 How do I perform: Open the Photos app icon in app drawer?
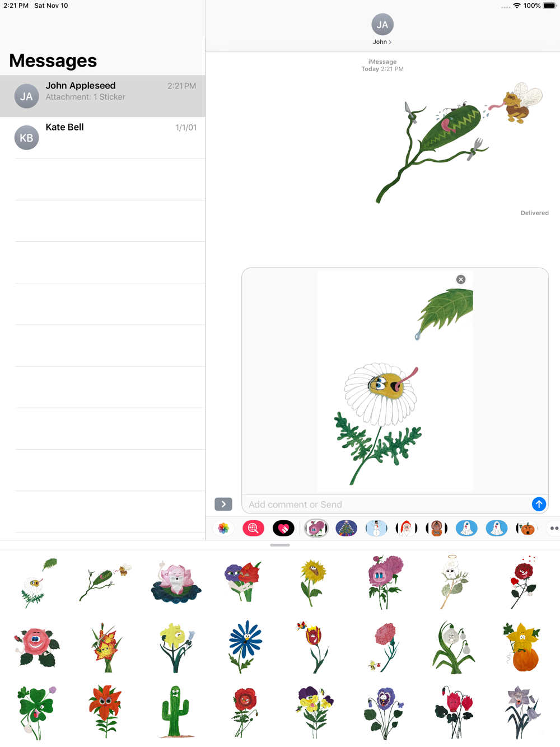pos(223,528)
